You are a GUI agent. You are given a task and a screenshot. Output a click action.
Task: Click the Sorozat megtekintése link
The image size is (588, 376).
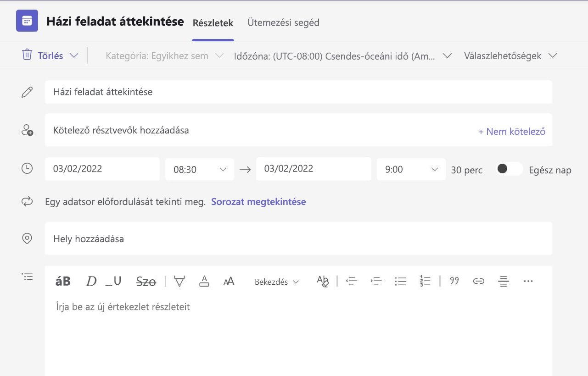(258, 202)
